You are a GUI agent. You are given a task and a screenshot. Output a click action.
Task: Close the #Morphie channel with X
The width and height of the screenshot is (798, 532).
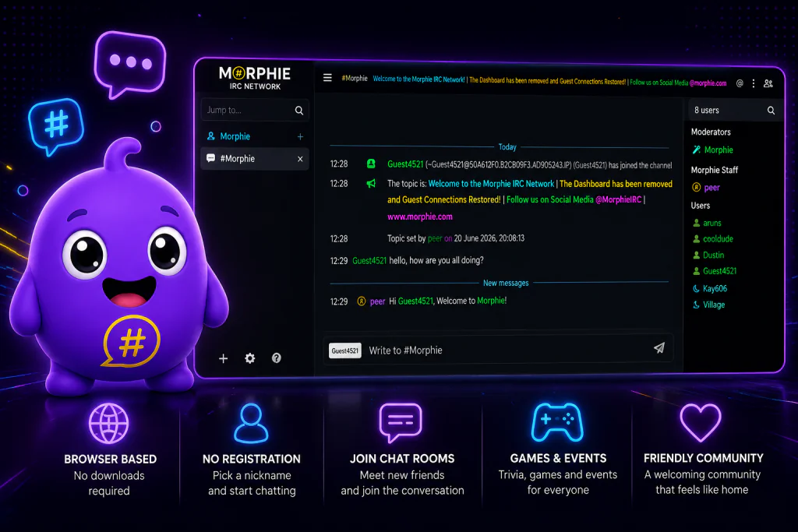[x=300, y=159]
